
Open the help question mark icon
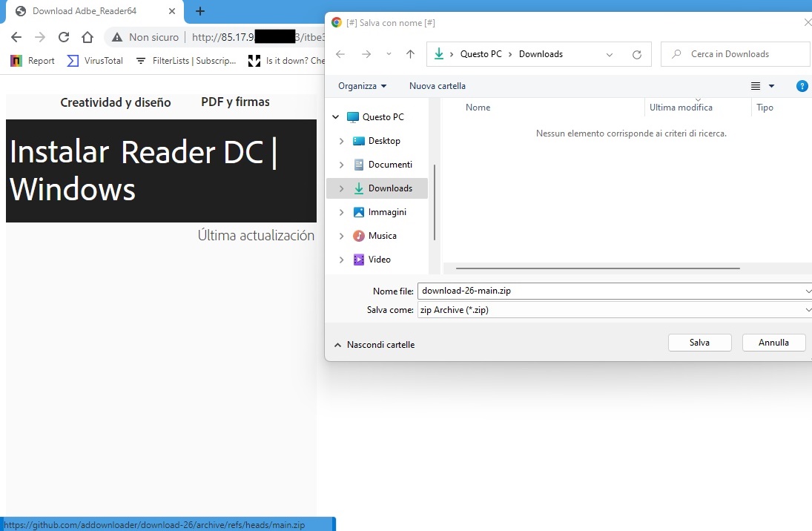(x=802, y=87)
